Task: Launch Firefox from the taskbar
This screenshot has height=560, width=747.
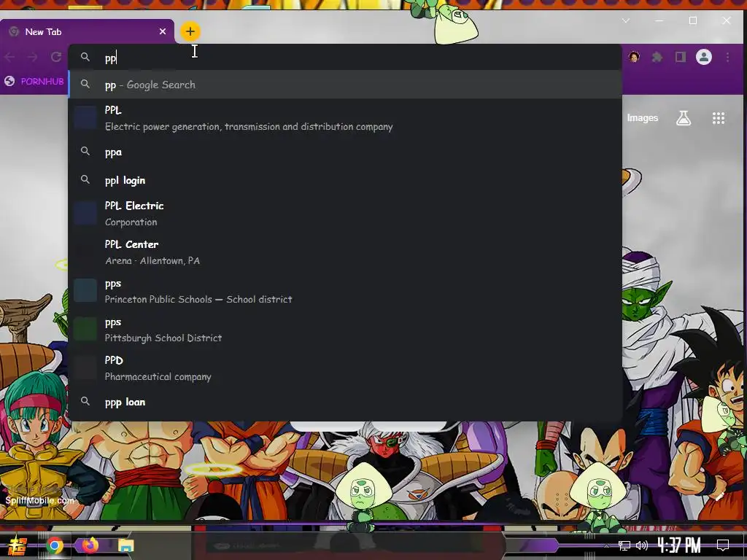Action: 90,545
